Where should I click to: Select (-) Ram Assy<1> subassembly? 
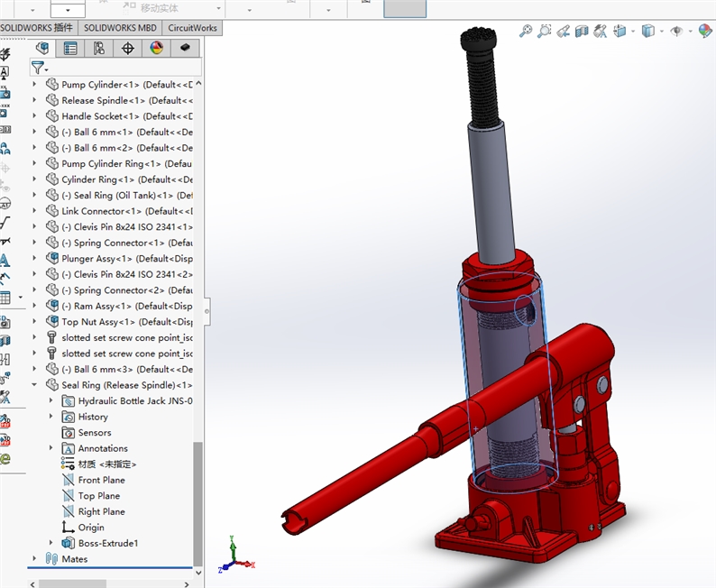coord(127,306)
